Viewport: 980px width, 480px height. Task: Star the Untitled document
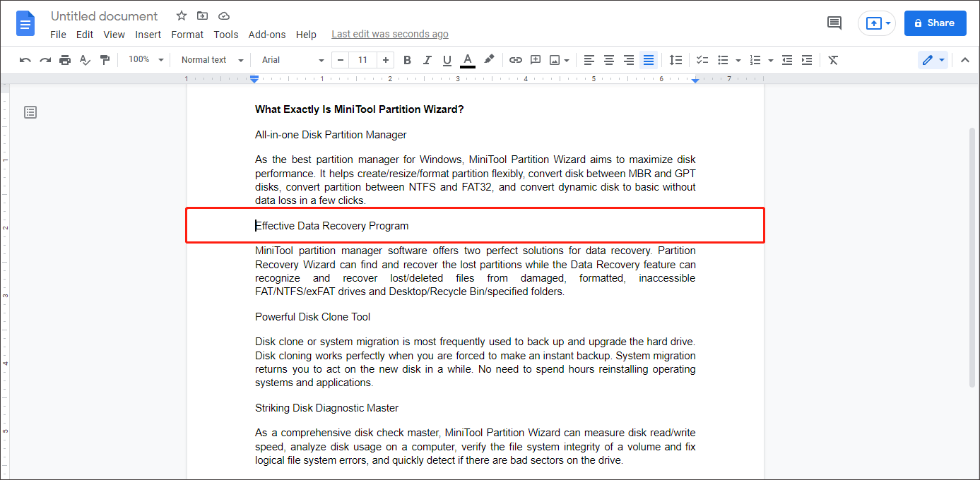(x=182, y=16)
